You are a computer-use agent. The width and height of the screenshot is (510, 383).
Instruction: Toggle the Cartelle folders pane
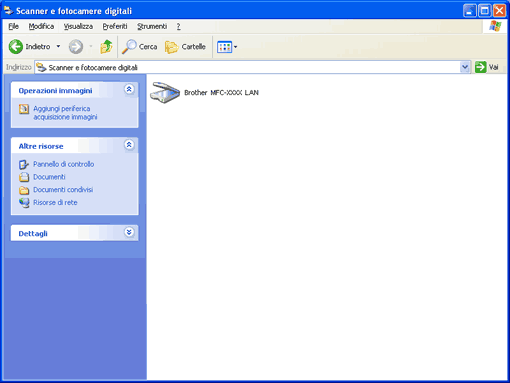coord(185,47)
